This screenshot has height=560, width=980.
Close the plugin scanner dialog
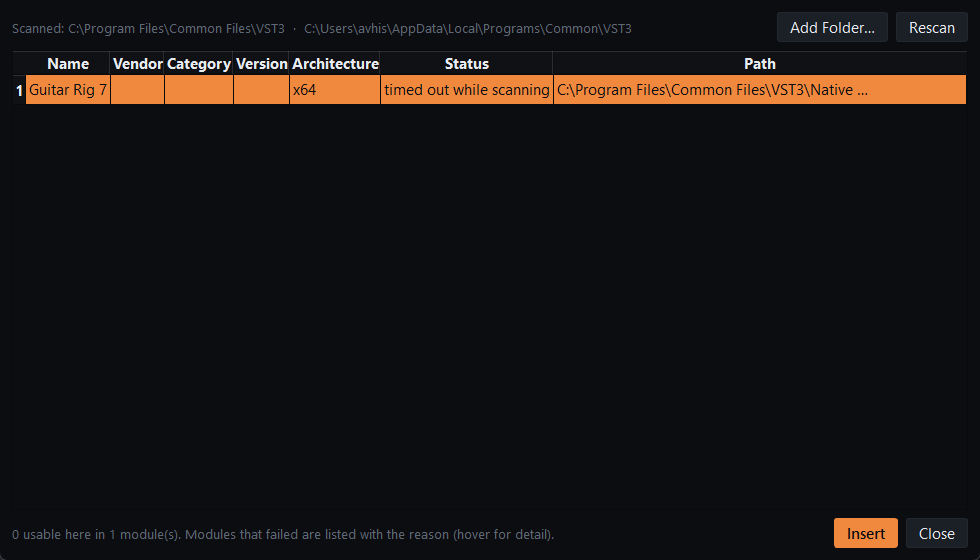click(936, 533)
